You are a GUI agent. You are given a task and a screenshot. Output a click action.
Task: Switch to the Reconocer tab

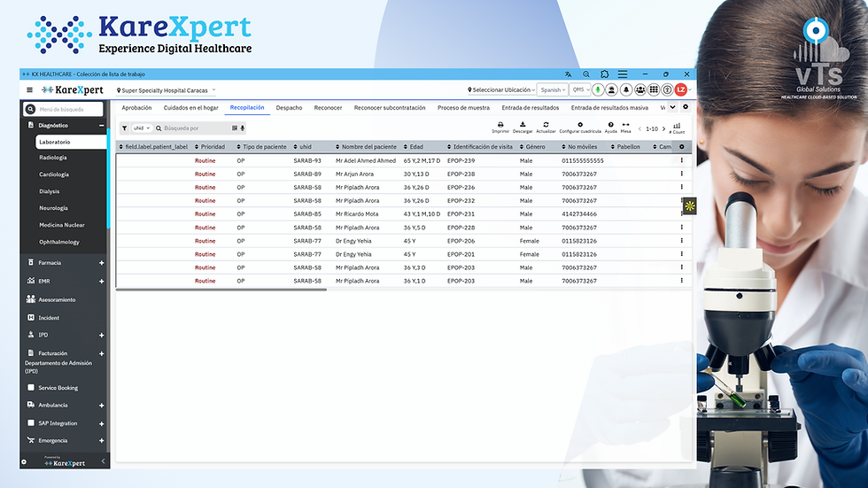(328, 107)
